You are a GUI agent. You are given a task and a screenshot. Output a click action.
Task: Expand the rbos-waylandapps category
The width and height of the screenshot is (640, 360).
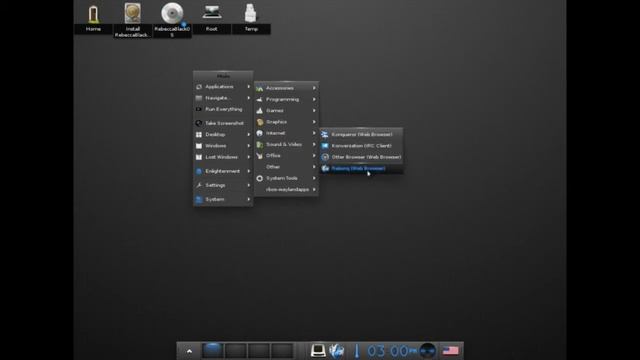pyautogui.click(x=286, y=189)
